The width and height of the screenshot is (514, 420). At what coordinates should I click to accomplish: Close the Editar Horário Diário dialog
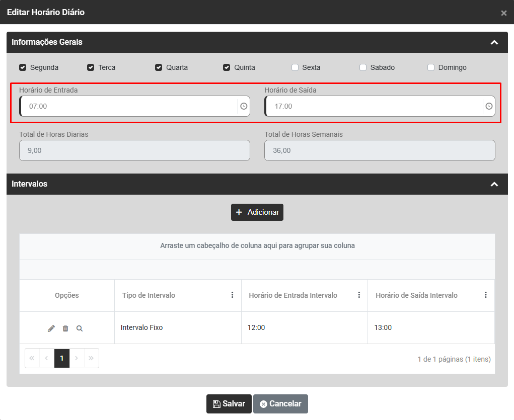503,13
